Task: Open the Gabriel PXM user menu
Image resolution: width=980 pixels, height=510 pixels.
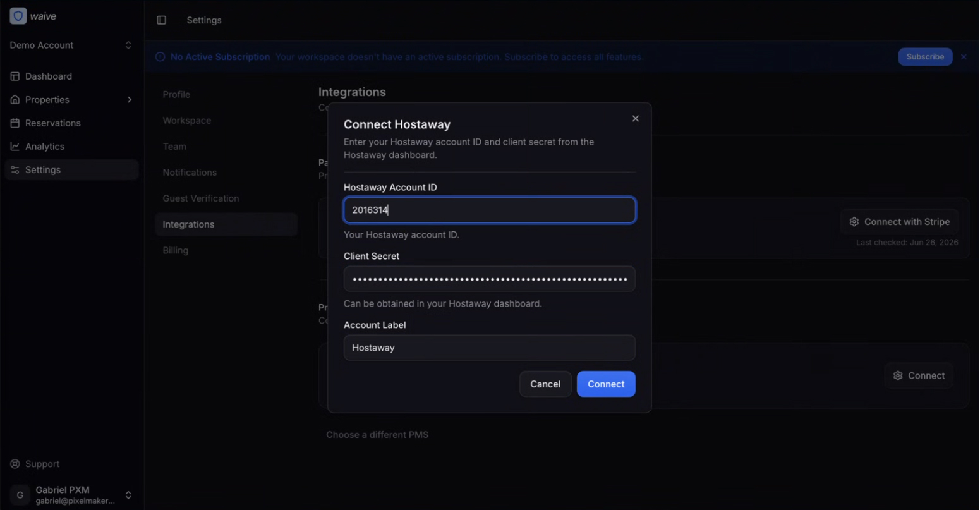Action: pyautogui.click(x=71, y=495)
